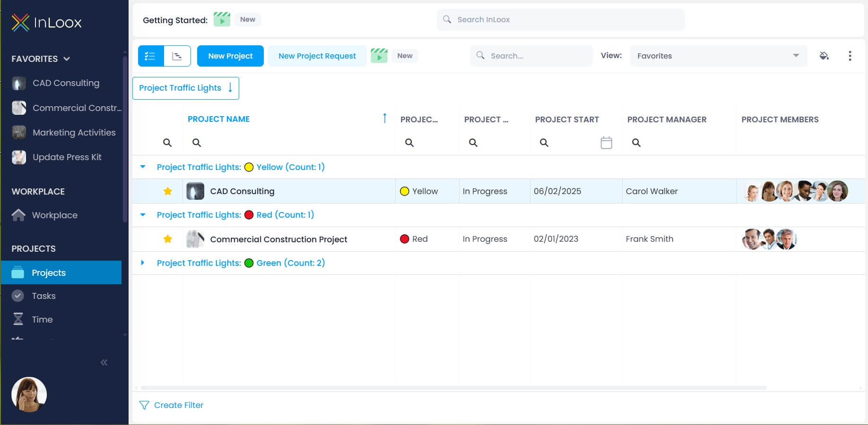This screenshot has width=868, height=425.
Task: Click the New Project button
Action: tap(230, 56)
